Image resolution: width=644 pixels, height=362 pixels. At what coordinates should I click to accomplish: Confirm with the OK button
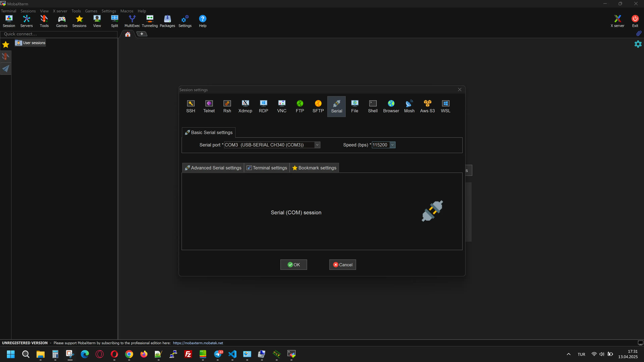[x=293, y=265]
